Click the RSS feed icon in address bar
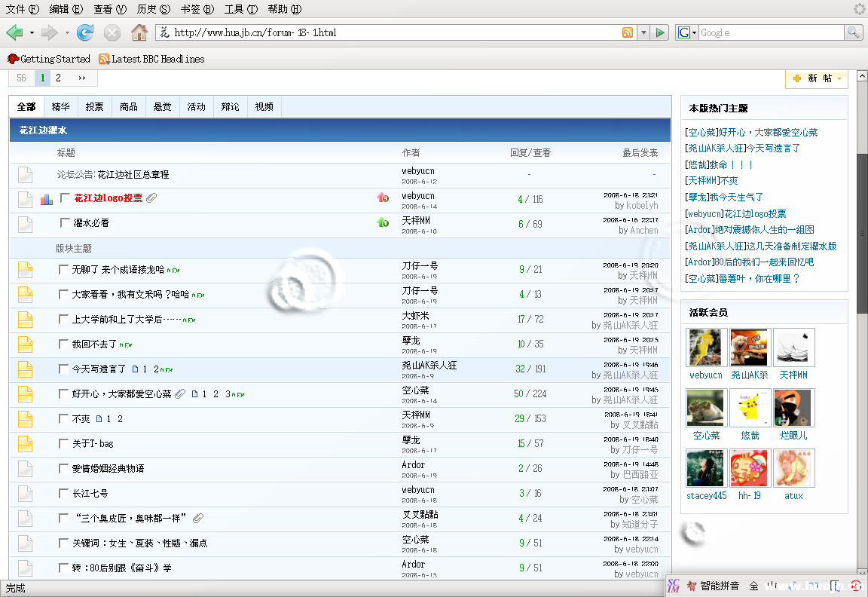 pyautogui.click(x=628, y=32)
